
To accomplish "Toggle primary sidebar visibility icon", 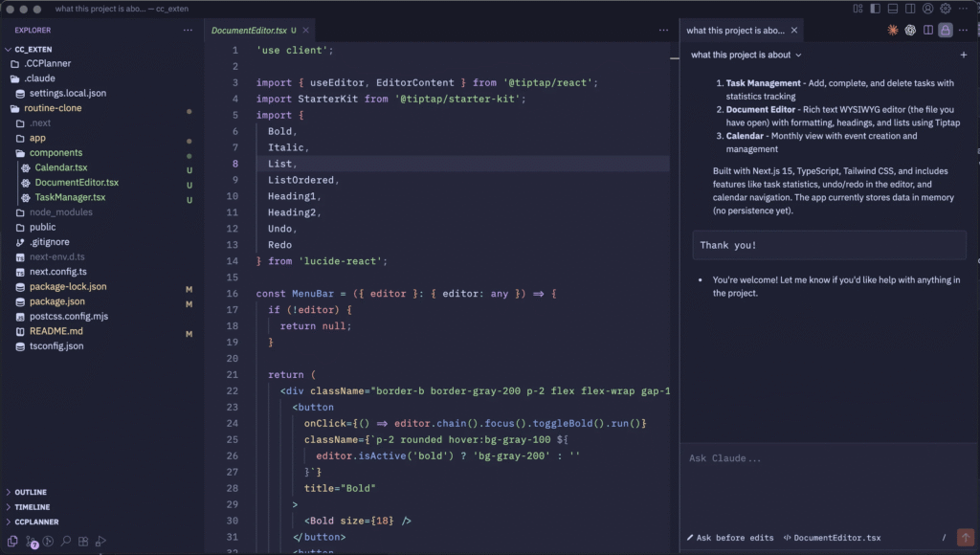I will 875,9.
